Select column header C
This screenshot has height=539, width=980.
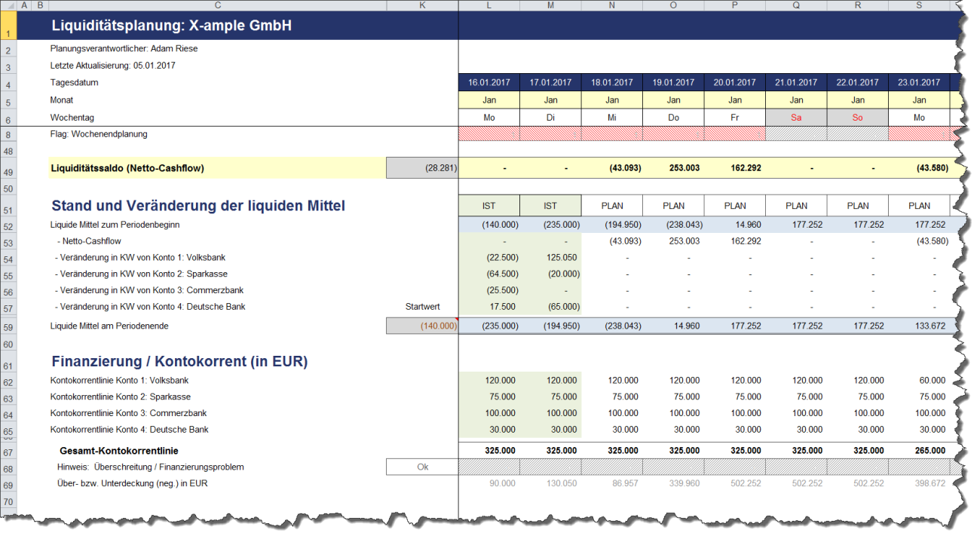pos(216,5)
